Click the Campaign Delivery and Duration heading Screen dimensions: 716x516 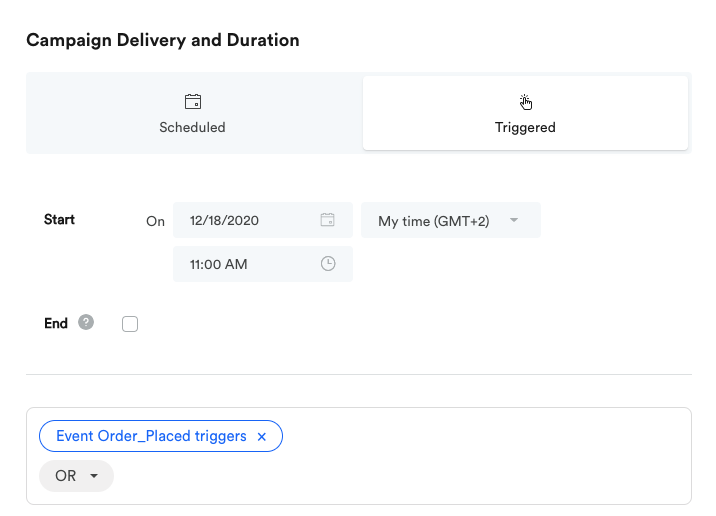click(x=163, y=40)
